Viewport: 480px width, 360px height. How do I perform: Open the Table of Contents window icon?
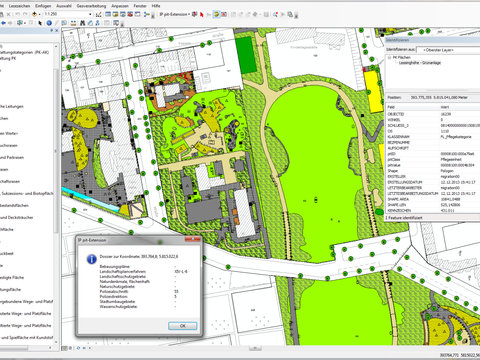(108, 14)
